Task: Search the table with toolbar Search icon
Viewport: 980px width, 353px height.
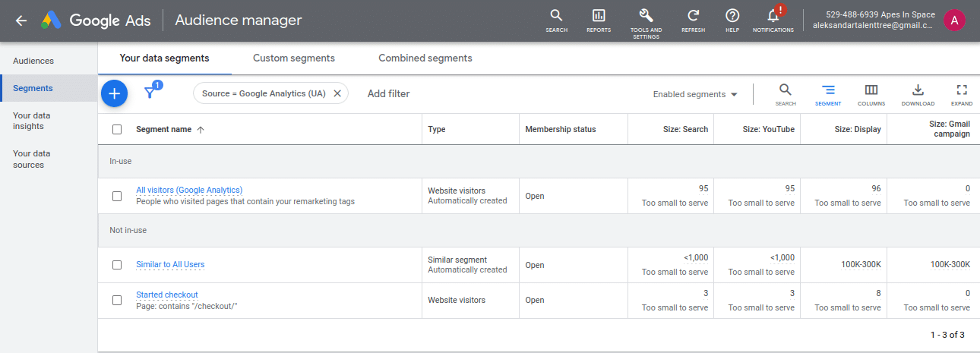Action: [786, 94]
